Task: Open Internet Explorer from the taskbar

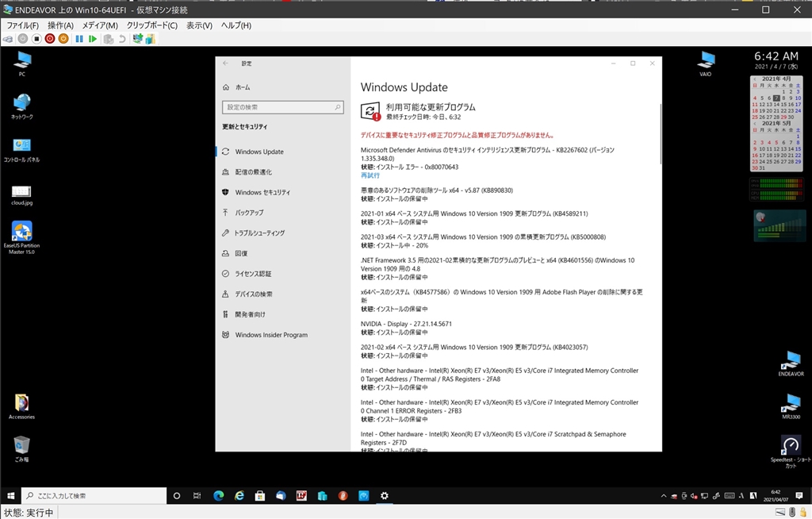Action: (239, 496)
